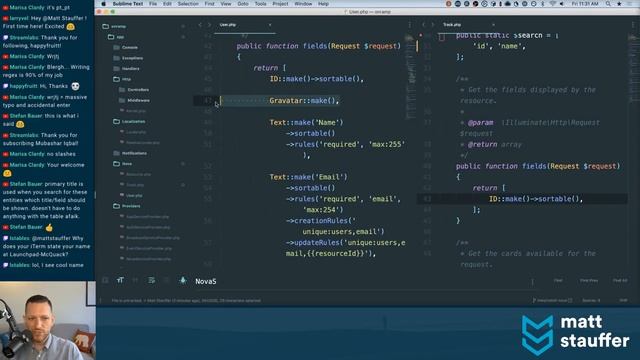Open Spotlight search in macOS menu bar

[x=608, y=4]
